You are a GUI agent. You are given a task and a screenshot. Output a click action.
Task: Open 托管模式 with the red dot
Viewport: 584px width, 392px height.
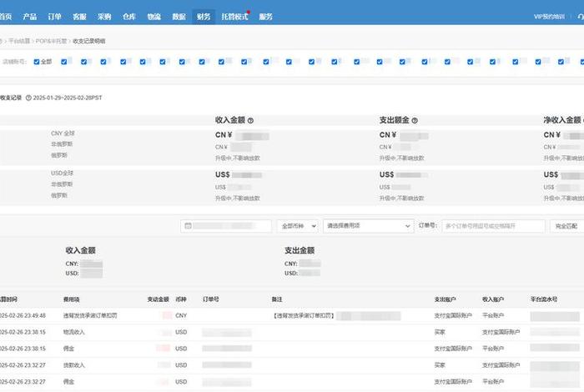pos(234,17)
